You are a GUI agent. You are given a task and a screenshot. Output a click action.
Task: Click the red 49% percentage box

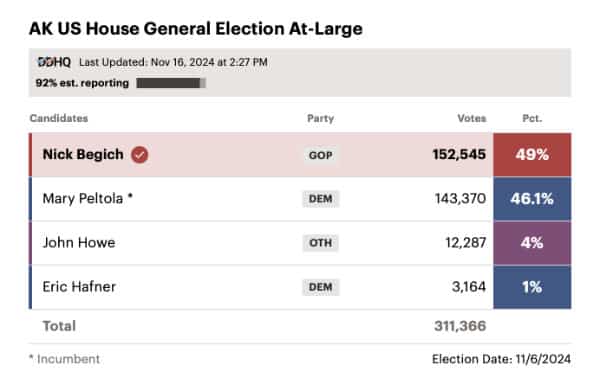tap(532, 155)
